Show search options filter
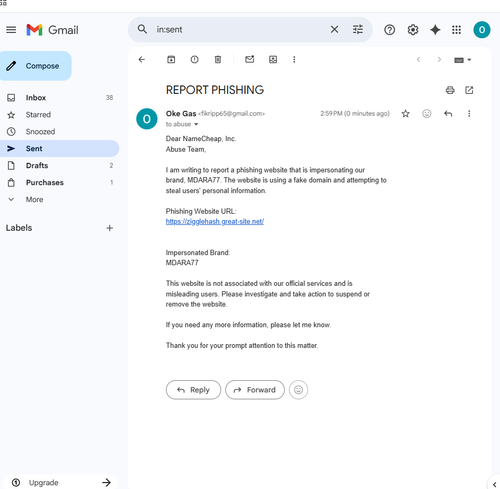The width and height of the screenshot is (500, 489). pyautogui.click(x=358, y=30)
